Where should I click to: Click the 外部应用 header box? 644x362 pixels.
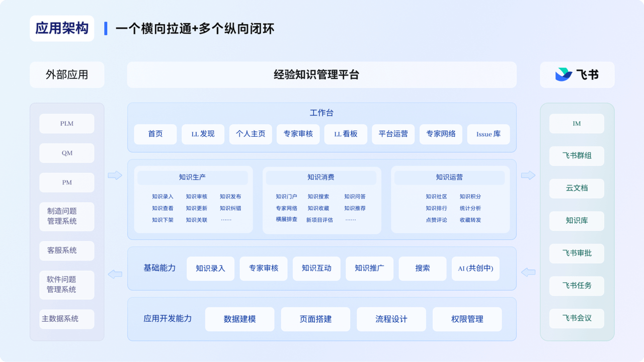click(67, 75)
